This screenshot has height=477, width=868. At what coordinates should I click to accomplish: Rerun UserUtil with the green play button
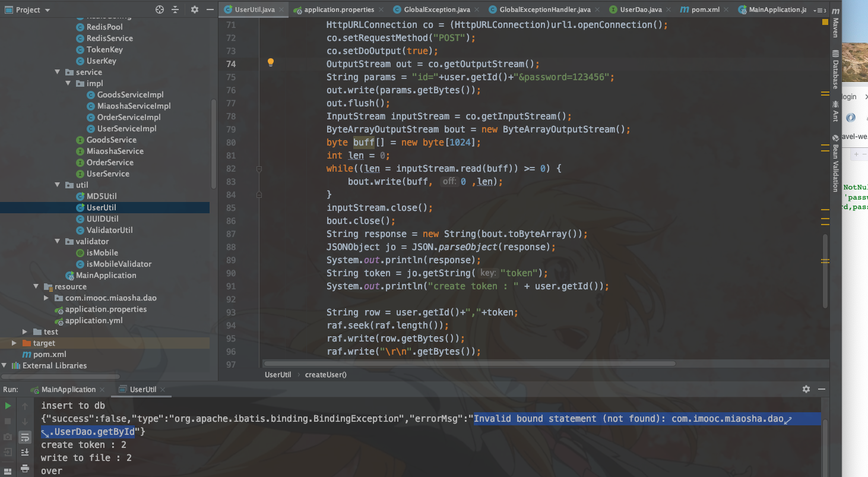[8, 406]
